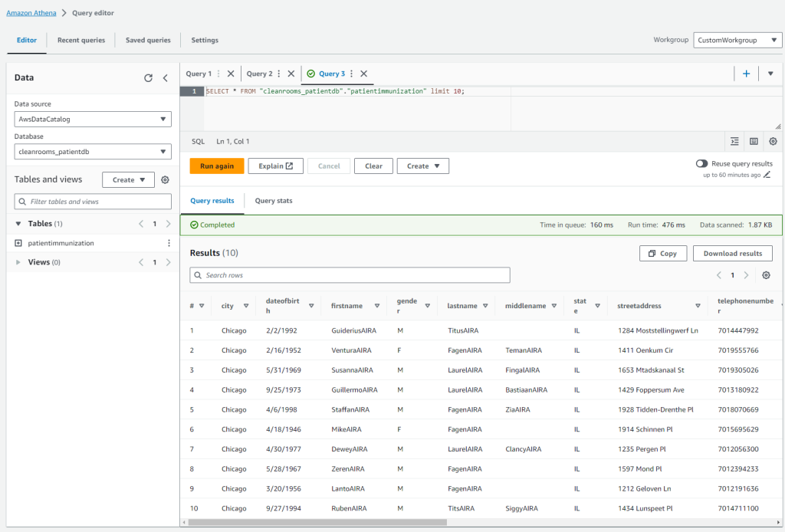Collapse the Data side panel
The width and height of the screenshot is (785, 532).
166,77
